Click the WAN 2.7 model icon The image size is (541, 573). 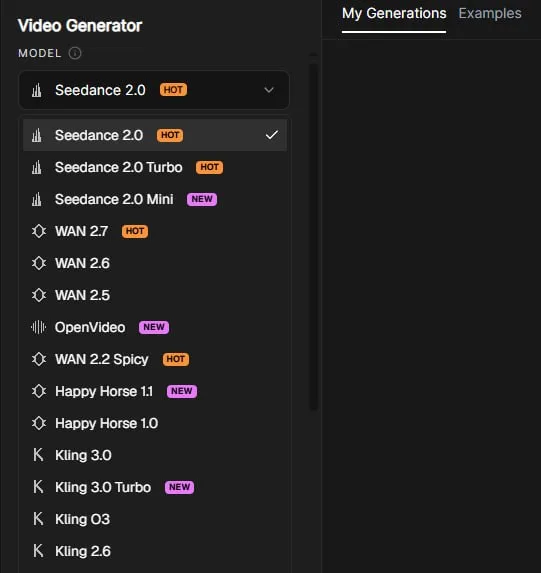(x=39, y=231)
